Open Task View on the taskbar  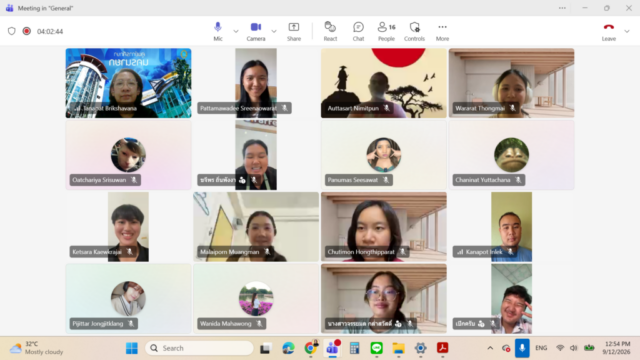point(266,348)
